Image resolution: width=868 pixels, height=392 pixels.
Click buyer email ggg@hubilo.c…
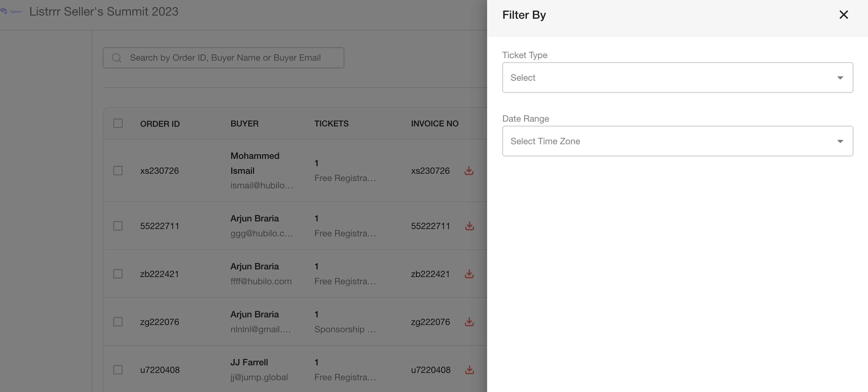(262, 233)
